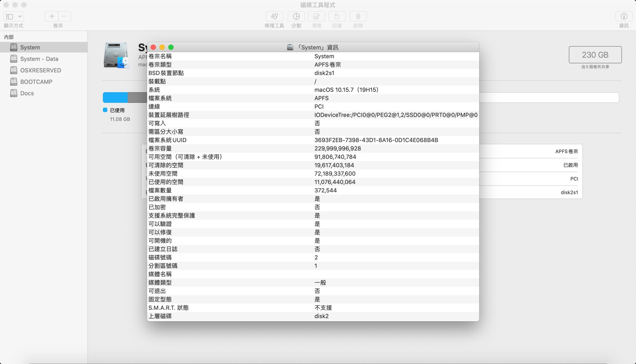Close the System info window
The image size is (636, 364).
[x=153, y=47]
